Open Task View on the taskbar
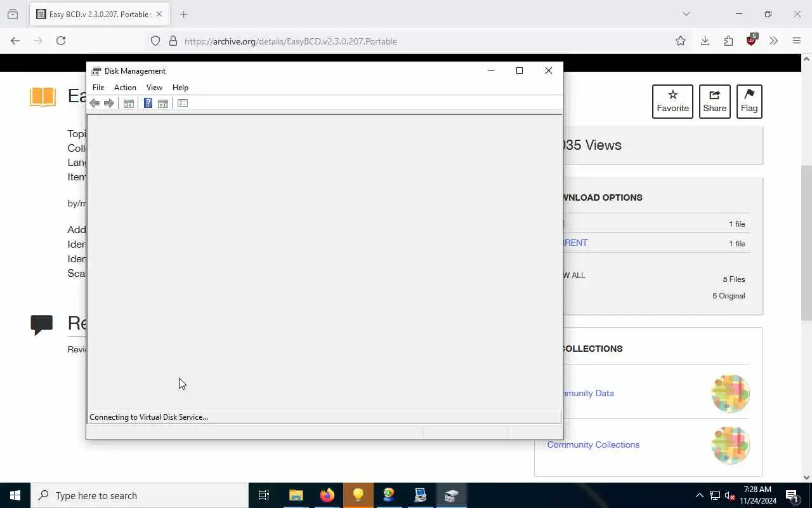Screen dimensions: 812x508 point(264,495)
